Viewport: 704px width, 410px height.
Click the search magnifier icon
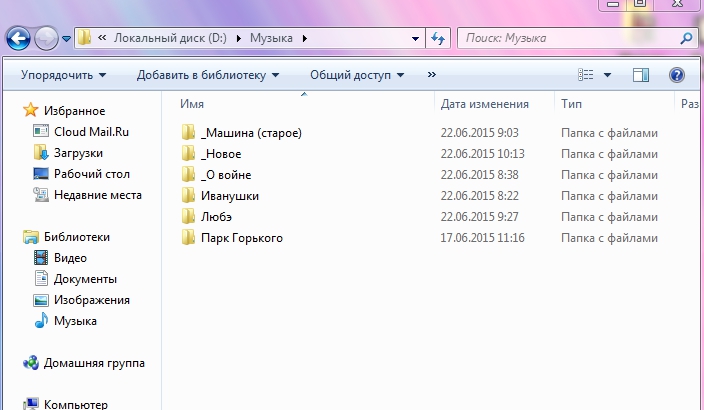click(686, 39)
